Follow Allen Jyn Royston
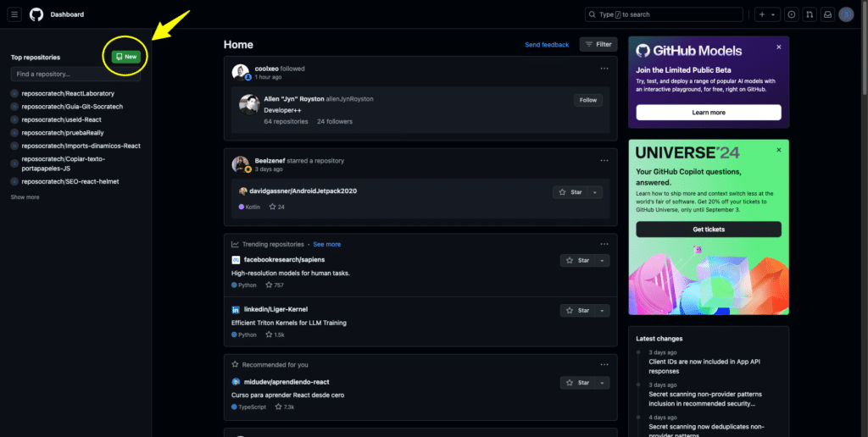Image resolution: width=868 pixels, height=437 pixels. 588,100
